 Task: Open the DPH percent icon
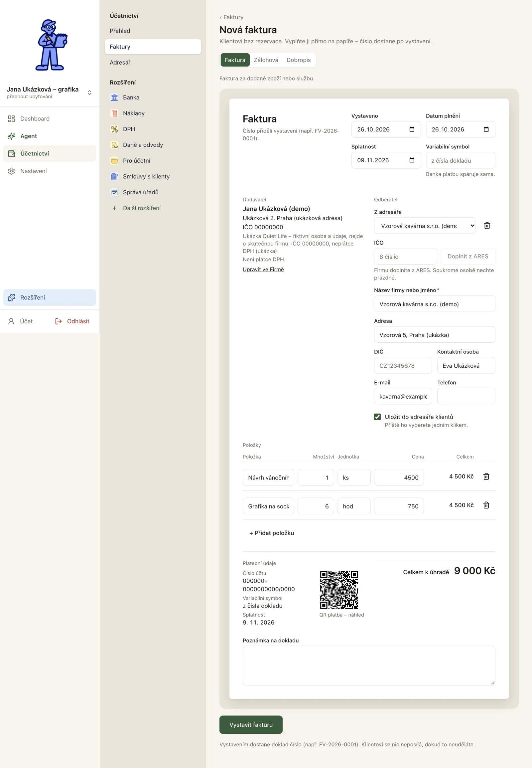pyautogui.click(x=114, y=129)
